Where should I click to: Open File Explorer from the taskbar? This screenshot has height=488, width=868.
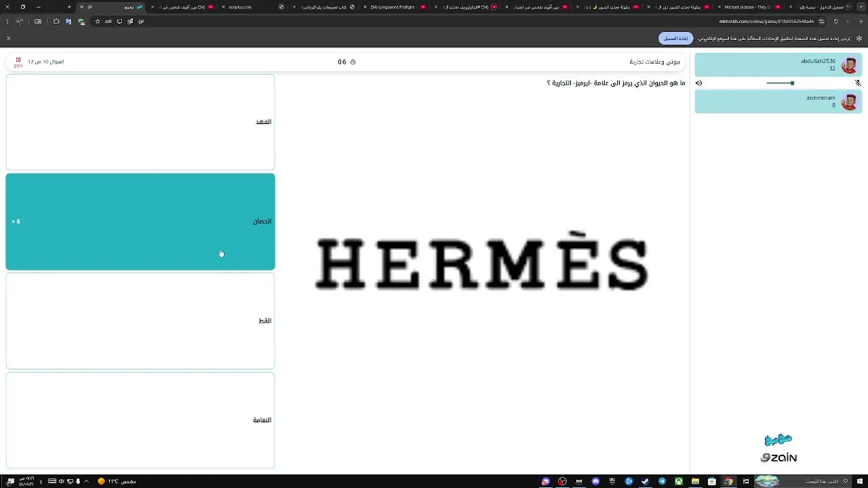(x=695, y=481)
